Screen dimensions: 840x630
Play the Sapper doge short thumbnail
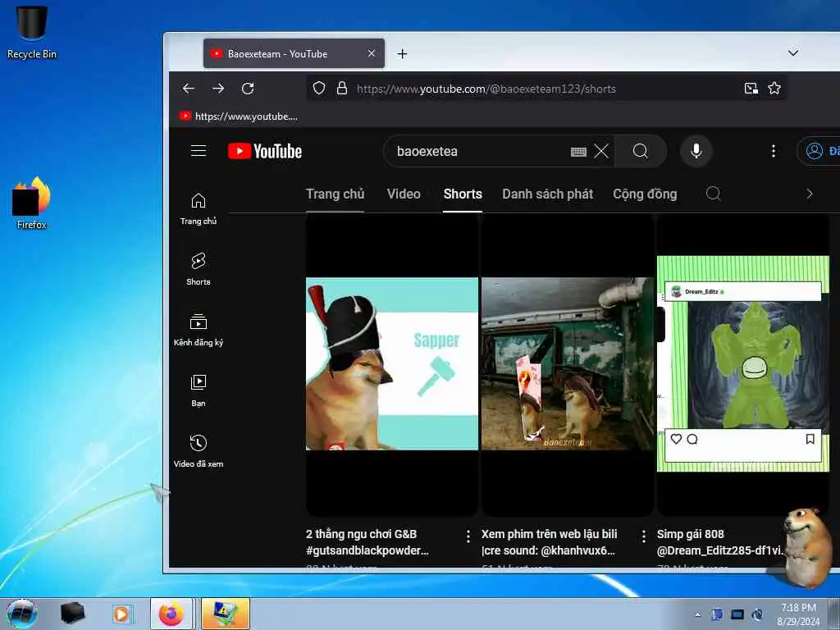(x=391, y=363)
